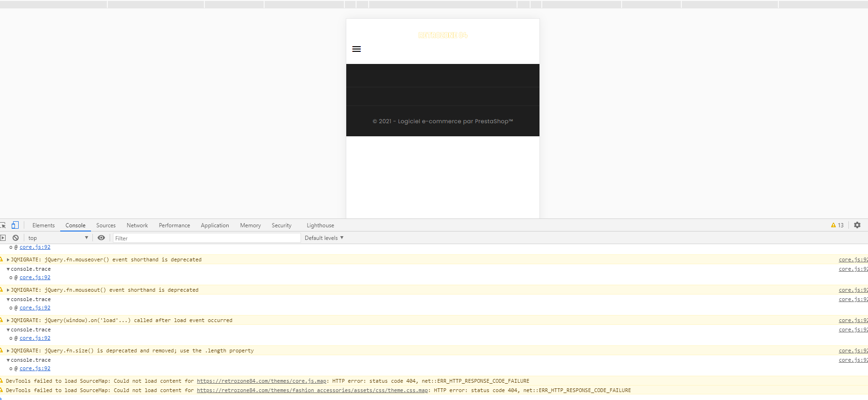Switch to the Elements tab

click(x=43, y=225)
